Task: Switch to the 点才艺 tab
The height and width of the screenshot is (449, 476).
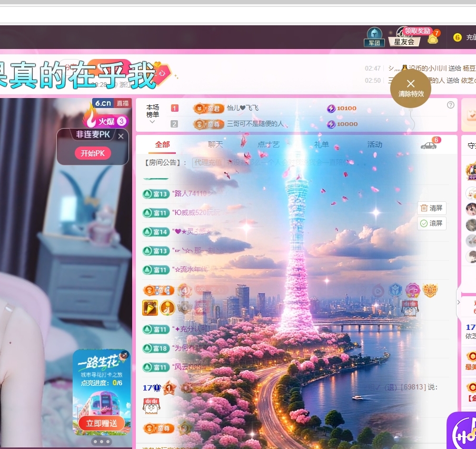Action: pyautogui.click(x=269, y=144)
